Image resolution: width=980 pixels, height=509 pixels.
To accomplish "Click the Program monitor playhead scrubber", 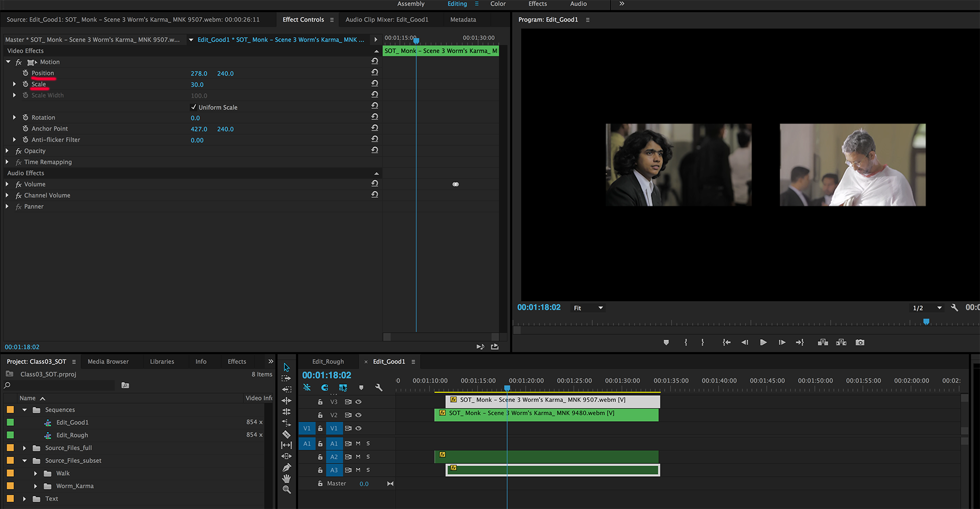I will coord(926,322).
